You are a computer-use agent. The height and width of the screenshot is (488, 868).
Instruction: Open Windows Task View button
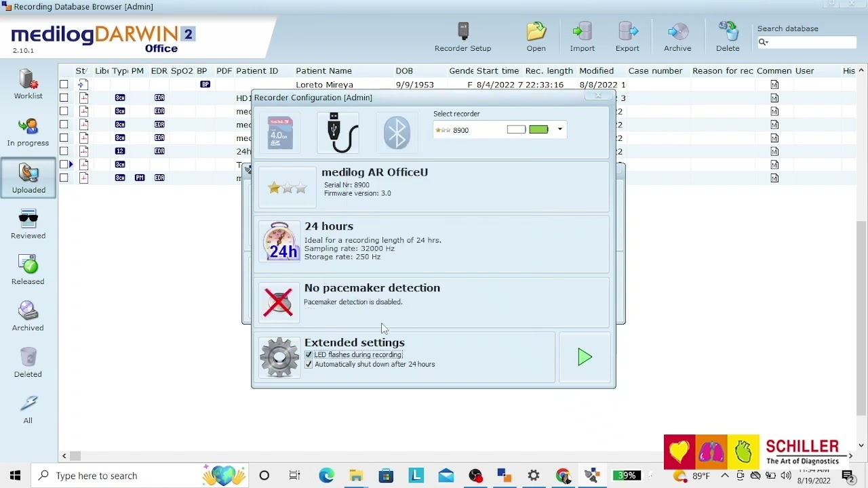click(294, 475)
